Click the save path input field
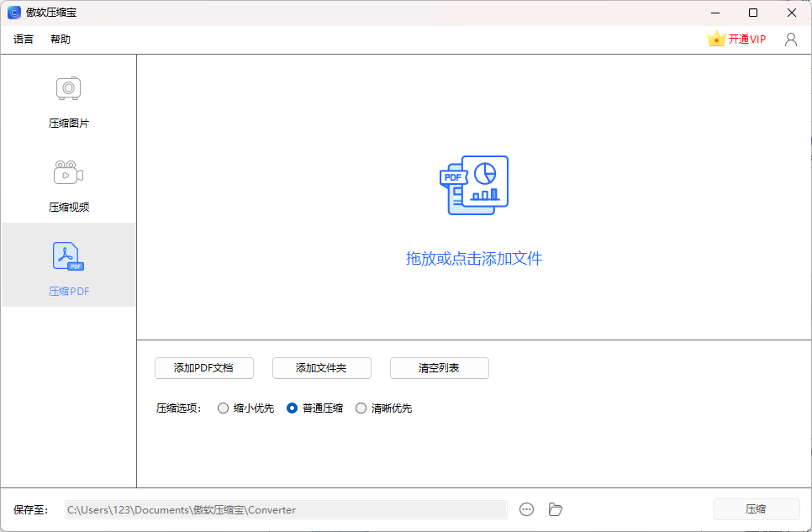This screenshot has height=532, width=812. 286,509
